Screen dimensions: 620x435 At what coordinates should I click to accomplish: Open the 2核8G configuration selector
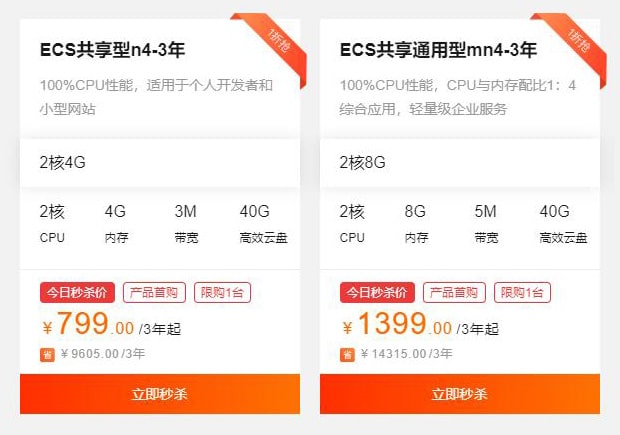pos(460,163)
